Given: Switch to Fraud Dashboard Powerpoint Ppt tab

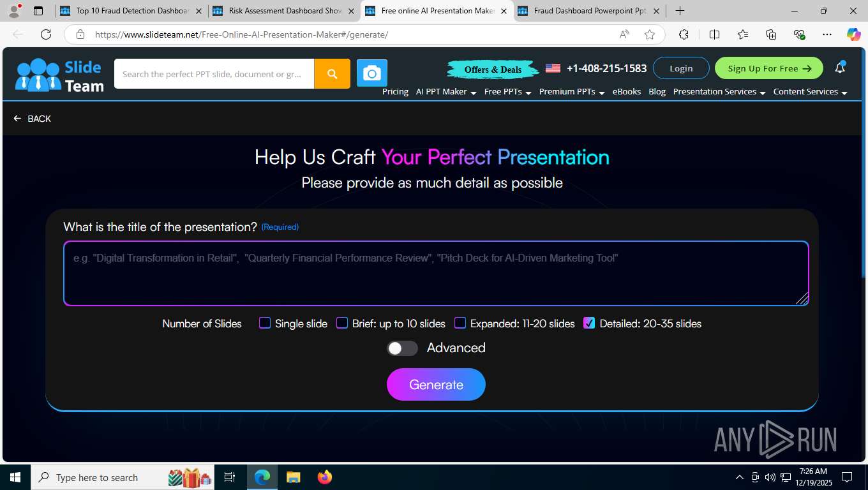Looking at the screenshot, I should (x=588, y=11).
